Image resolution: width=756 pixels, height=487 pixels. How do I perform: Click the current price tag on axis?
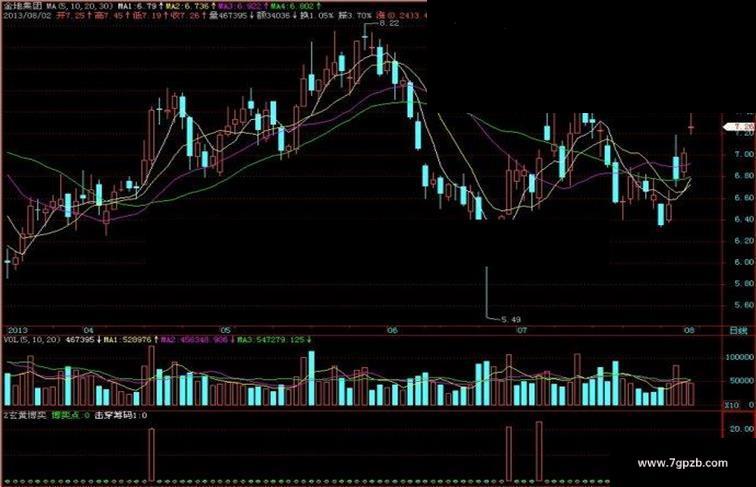[739, 127]
